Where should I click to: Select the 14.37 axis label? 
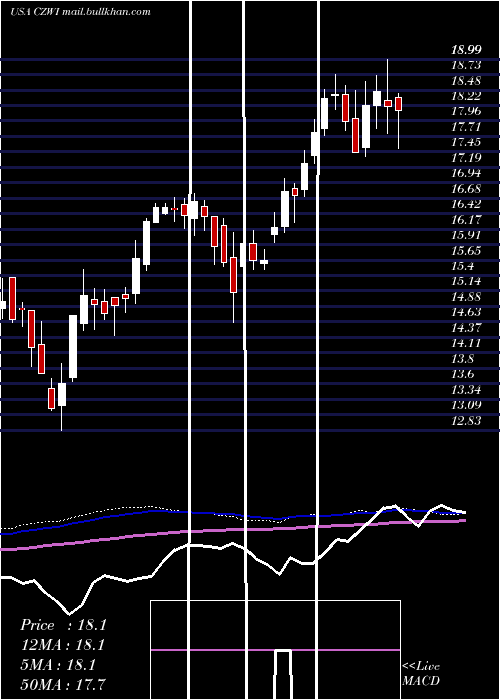[x=466, y=328]
